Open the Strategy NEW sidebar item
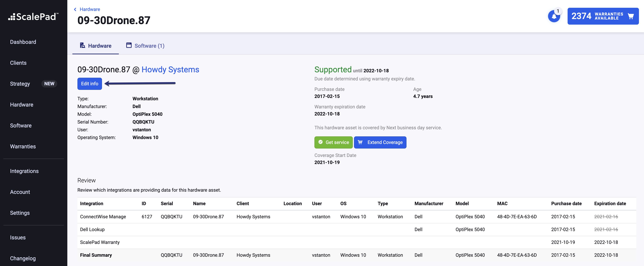Image resolution: width=644 pixels, height=266 pixels. tap(20, 84)
